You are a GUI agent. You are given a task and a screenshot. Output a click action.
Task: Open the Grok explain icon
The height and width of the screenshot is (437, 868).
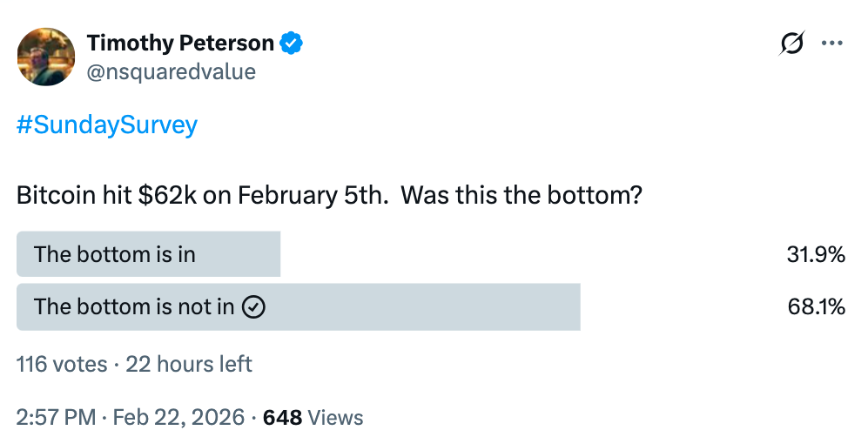[791, 44]
